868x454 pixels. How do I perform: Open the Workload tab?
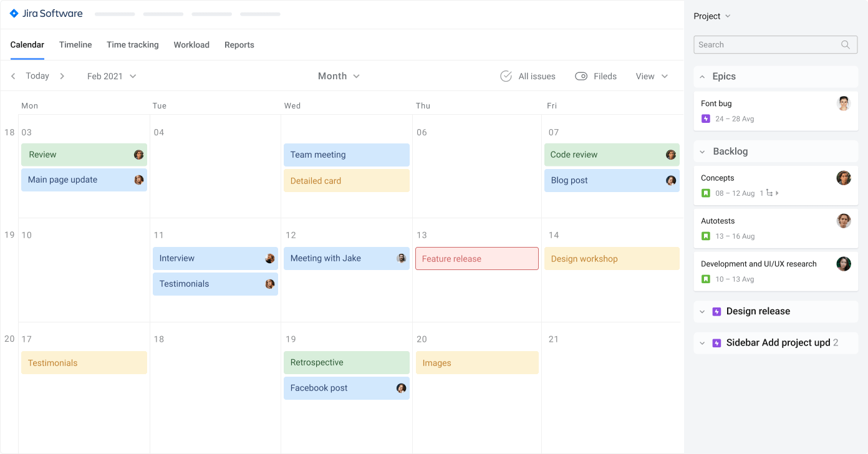tap(191, 44)
